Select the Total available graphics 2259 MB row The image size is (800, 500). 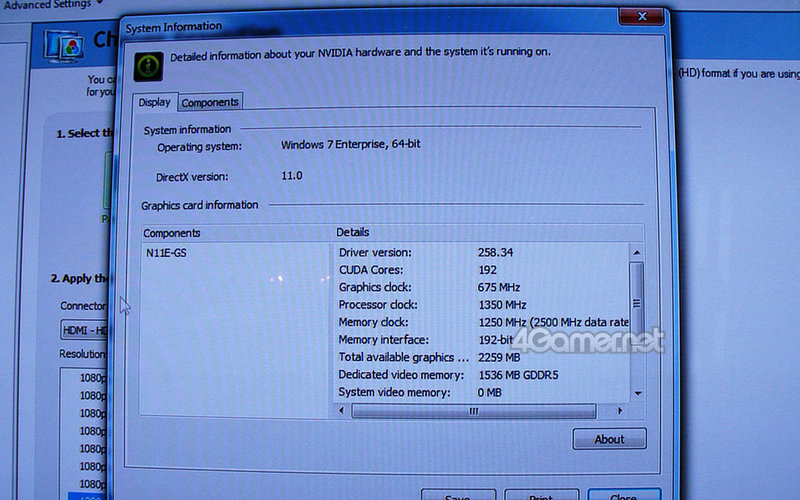click(482, 357)
